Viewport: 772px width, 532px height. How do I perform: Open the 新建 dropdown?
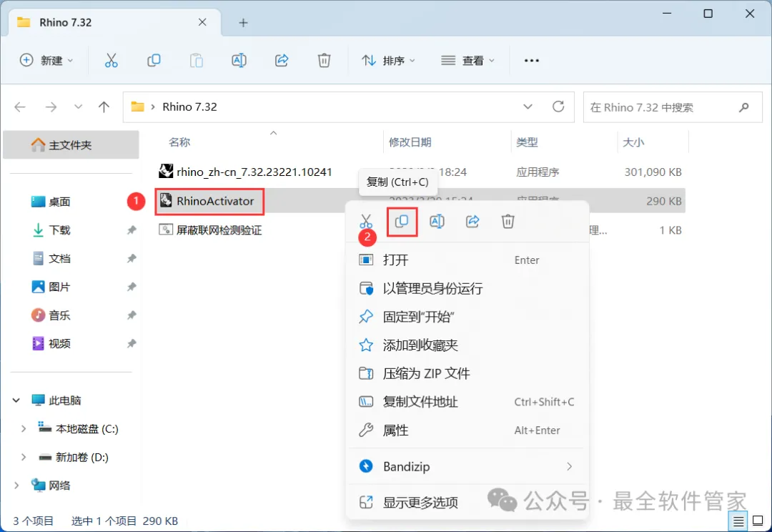point(46,61)
